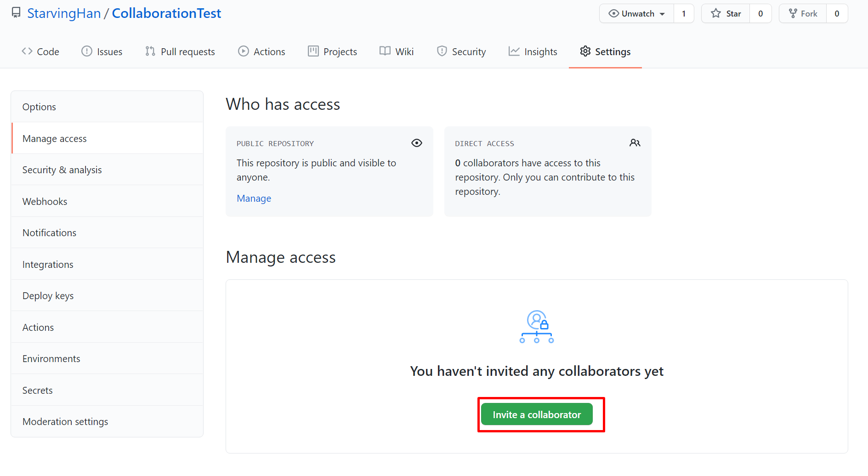Image resolution: width=868 pixels, height=476 pixels.
Task: Click the watchers count 1
Action: click(684, 13)
